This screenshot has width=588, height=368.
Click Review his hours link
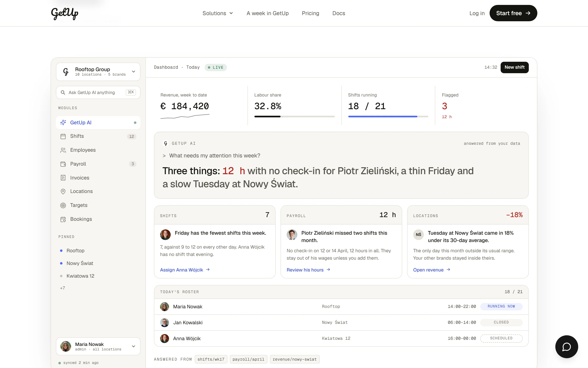click(308, 270)
